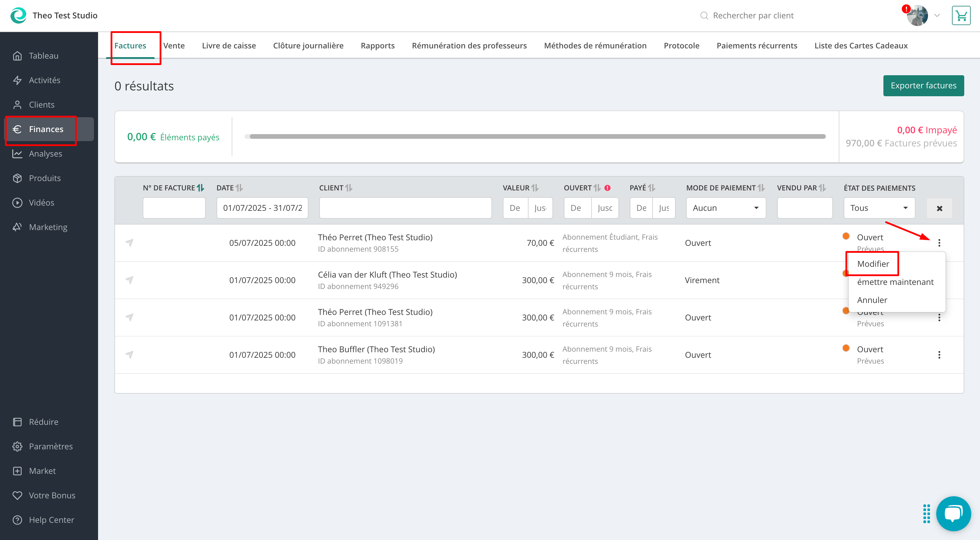980x540 pixels.
Task: Click the Client filter field
Action: (405, 208)
